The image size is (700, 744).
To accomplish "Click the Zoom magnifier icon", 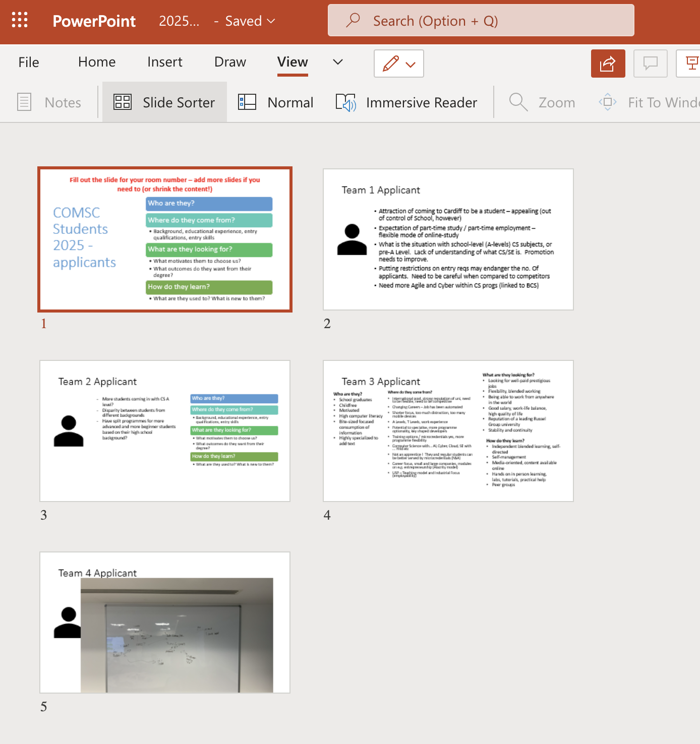I will coord(518,102).
